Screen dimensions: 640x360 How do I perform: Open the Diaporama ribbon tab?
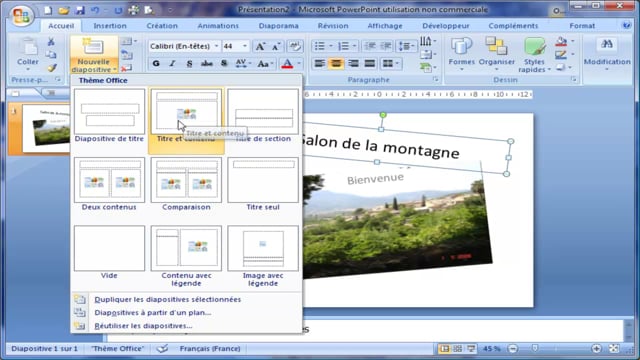pyautogui.click(x=278, y=26)
